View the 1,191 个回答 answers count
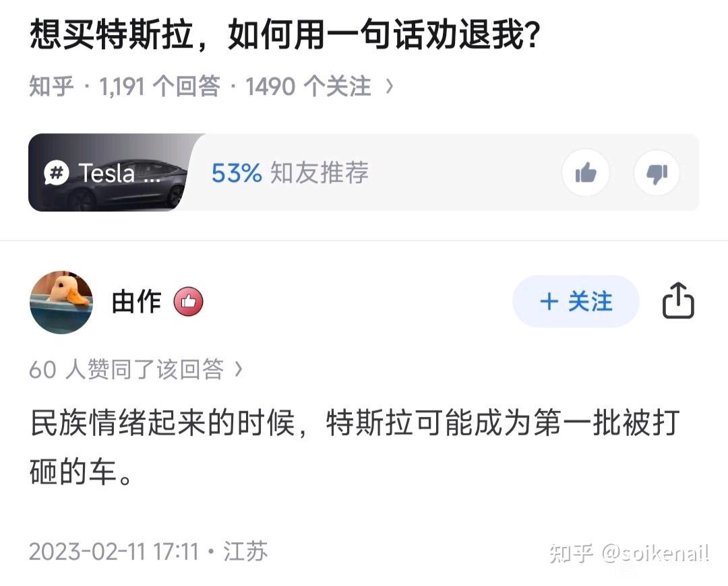 coord(159,87)
